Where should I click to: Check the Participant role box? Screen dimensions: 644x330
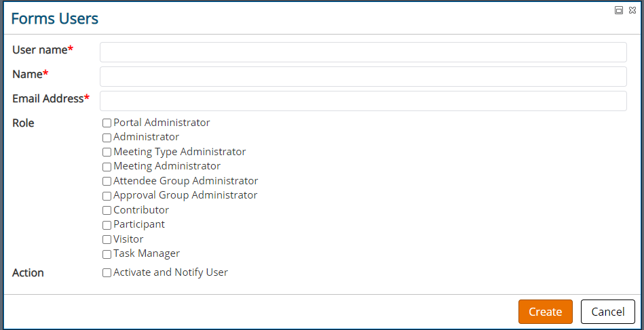tap(107, 225)
